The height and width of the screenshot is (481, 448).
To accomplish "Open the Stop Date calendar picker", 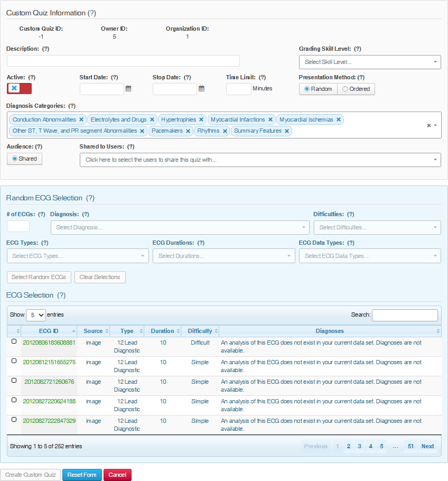I will pyautogui.click(x=201, y=89).
